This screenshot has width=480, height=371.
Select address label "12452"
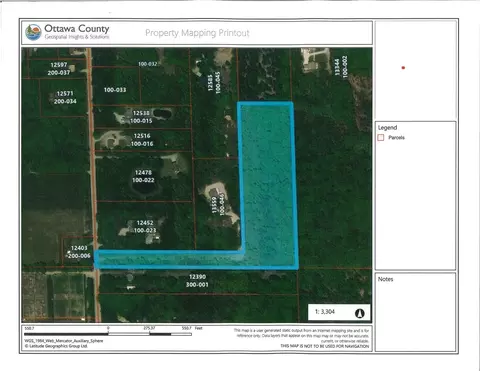tap(145, 223)
